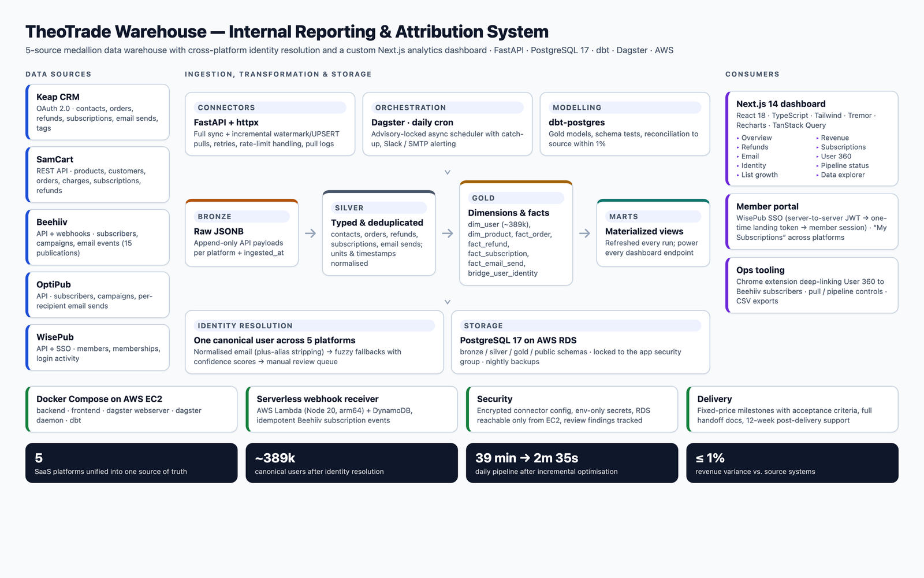The image size is (924, 578).
Task: Select the "Serverless webhook receiver" heading
Action: pos(318,399)
